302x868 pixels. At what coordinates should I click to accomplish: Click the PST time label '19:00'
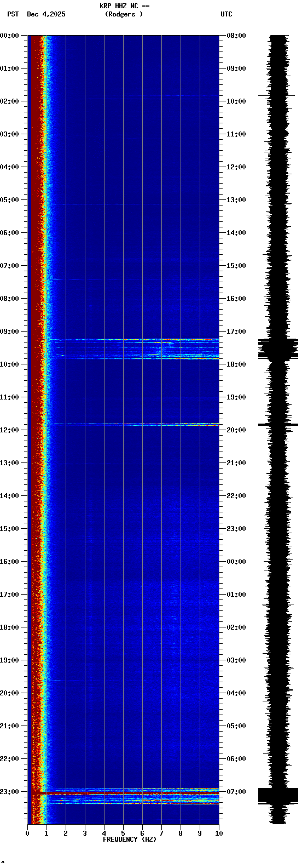click(9, 660)
